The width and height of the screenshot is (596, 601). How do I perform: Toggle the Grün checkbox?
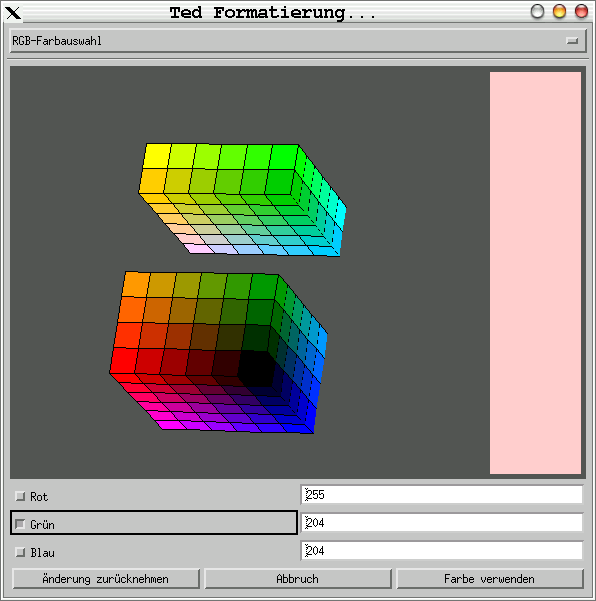20,524
